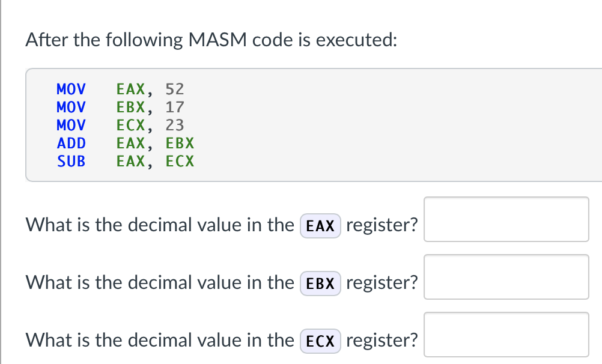Screen dimensions: 602x364
Task: Select the ECX register answer text box
Action: tap(506, 335)
